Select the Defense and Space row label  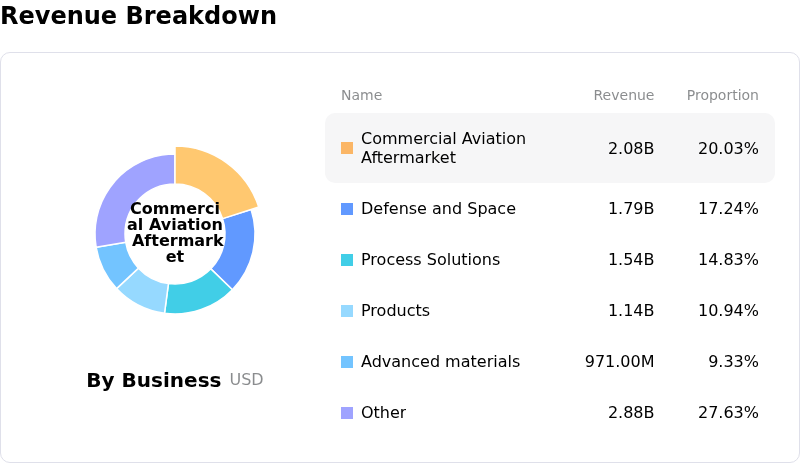click(x=438, y=209)
